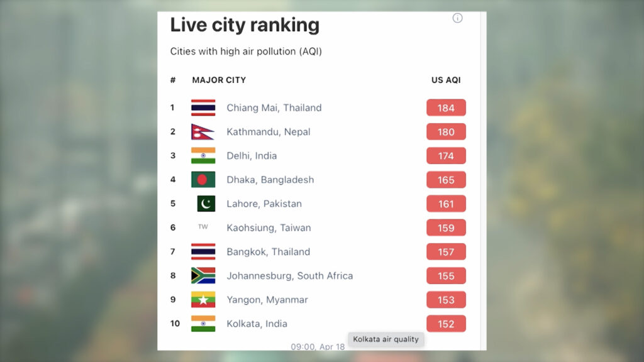Click the South Africa flag icon

[x=203, y=276]
